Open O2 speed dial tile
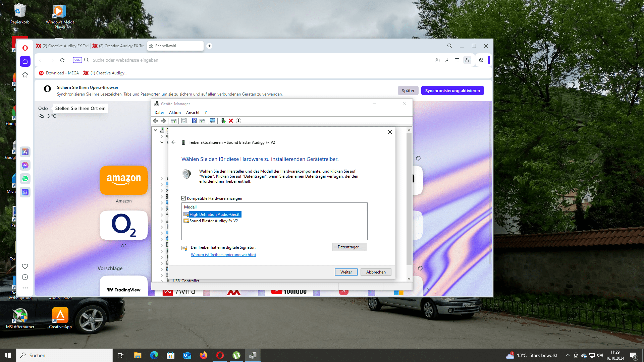644x362 pixels. pos(124,225)
